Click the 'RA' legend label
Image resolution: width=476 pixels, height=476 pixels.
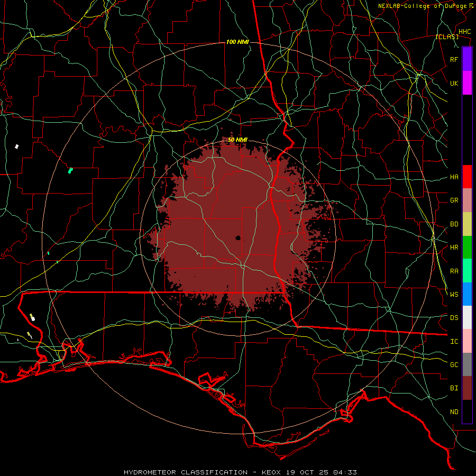[x=454, y=271]
